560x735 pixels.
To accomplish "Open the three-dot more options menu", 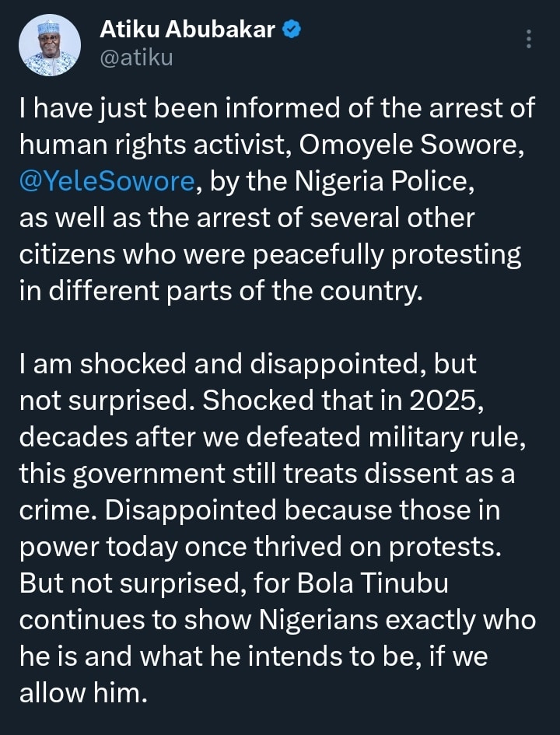I will (x=529, y=39).
